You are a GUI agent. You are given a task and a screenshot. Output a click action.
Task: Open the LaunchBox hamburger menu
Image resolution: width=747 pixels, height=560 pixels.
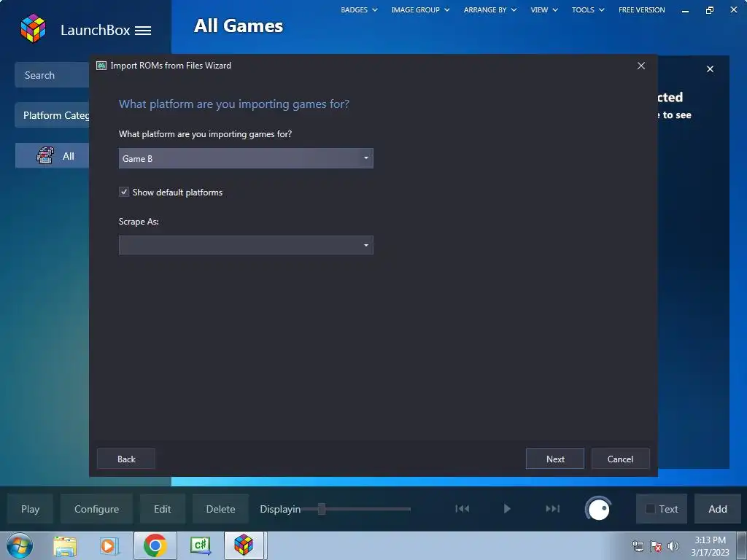pyautogui.click(x=143, y=31)
